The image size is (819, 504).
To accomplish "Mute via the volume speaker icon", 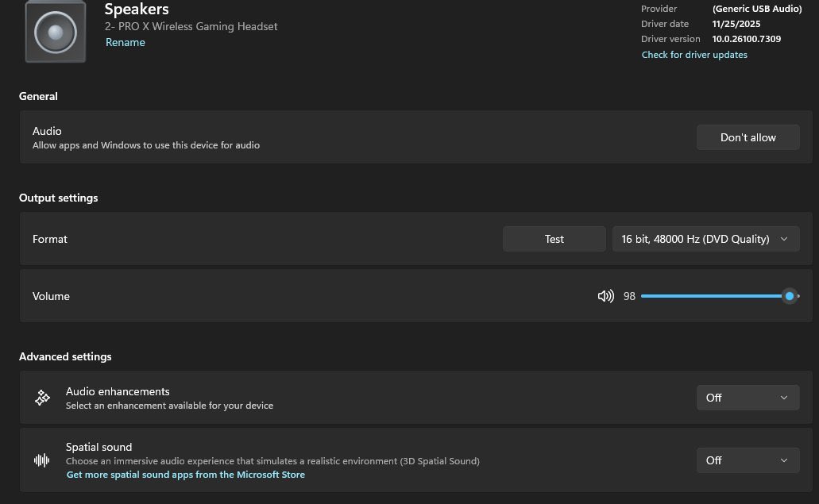I will tap(606, 296).
